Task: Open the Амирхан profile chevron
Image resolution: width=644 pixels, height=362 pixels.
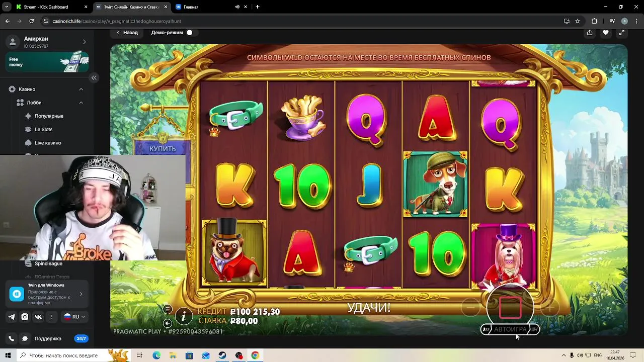Action: click(84, 42)
